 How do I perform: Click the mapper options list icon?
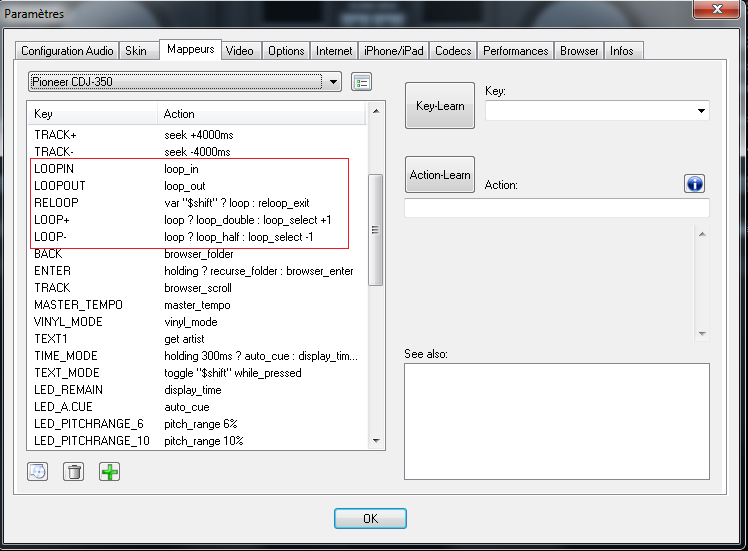(362, 81)
